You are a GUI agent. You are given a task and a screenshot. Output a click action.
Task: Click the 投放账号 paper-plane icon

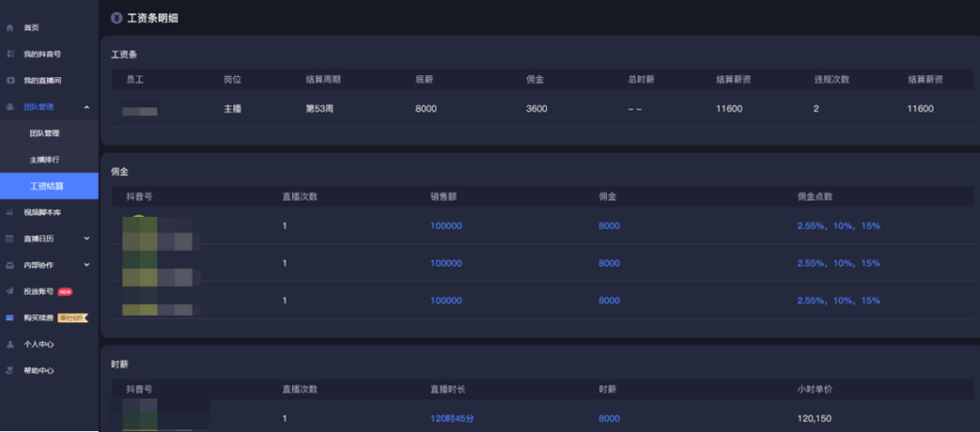pos(10,291)
